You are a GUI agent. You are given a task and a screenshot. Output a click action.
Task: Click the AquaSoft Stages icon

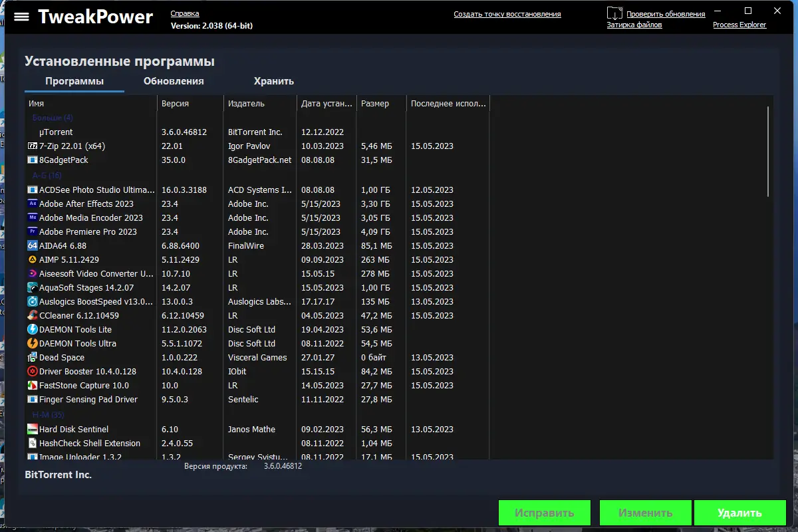[x=33, y=288]
